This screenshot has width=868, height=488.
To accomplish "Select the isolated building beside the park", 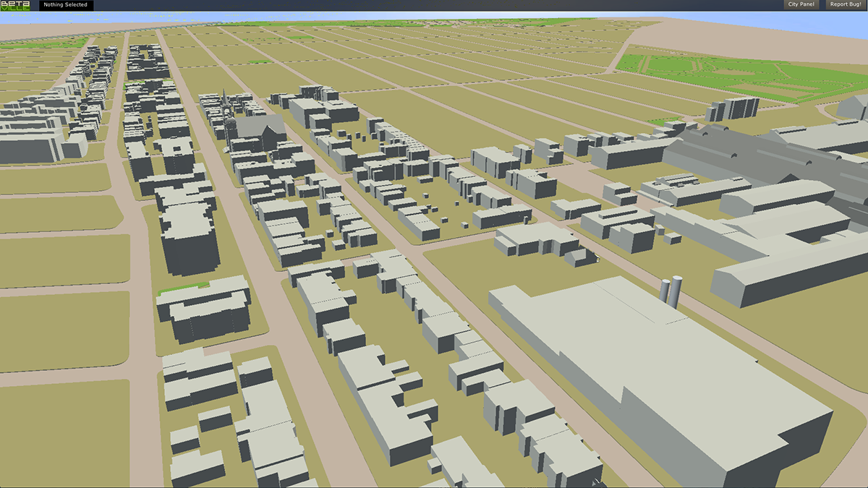I will [732, 108].
